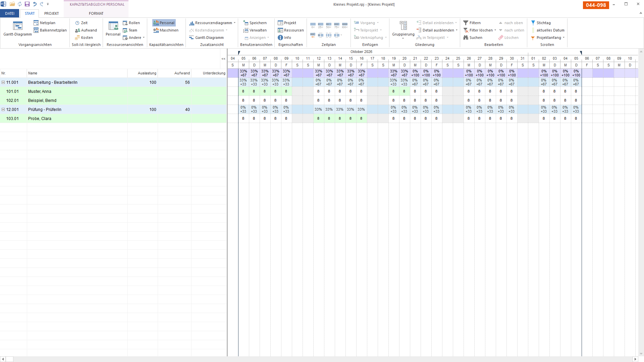This screenshot has height=362, width=644.
Task: Click aktuelles Datum scroll button
Action: coord(548,30)
